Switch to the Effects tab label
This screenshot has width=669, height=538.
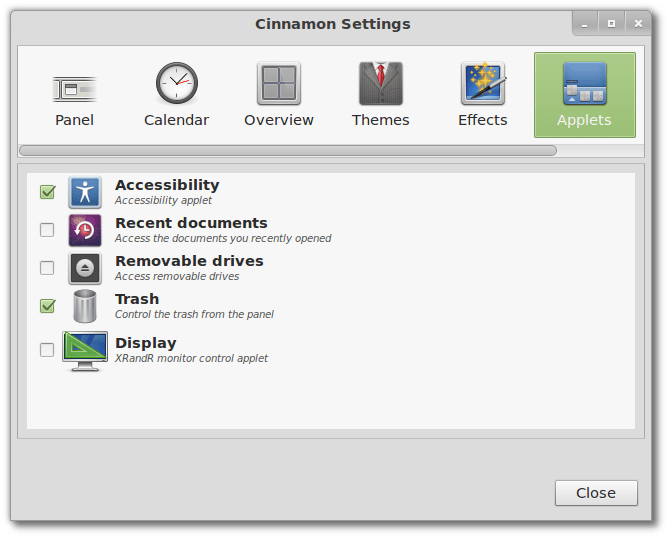(x=483, y=120)
